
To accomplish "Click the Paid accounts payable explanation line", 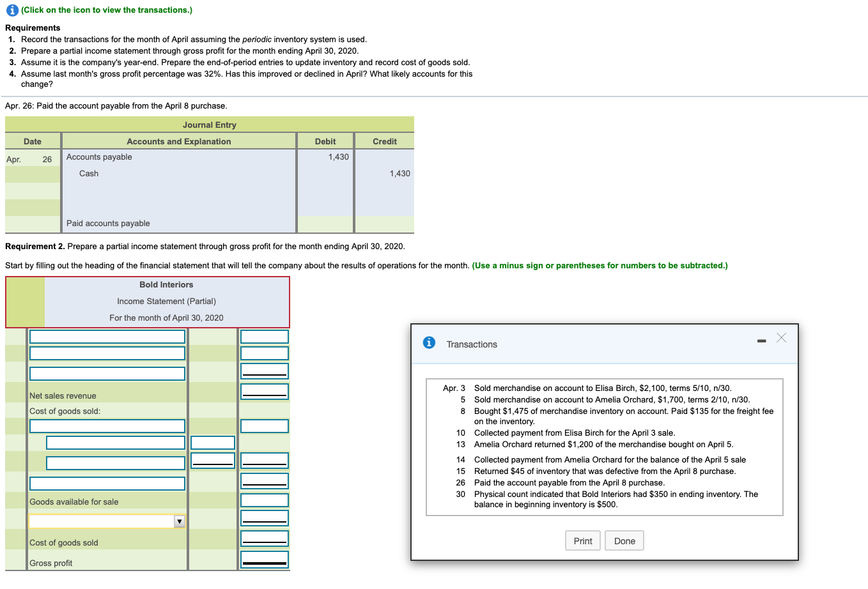I will tap(108, 223).
